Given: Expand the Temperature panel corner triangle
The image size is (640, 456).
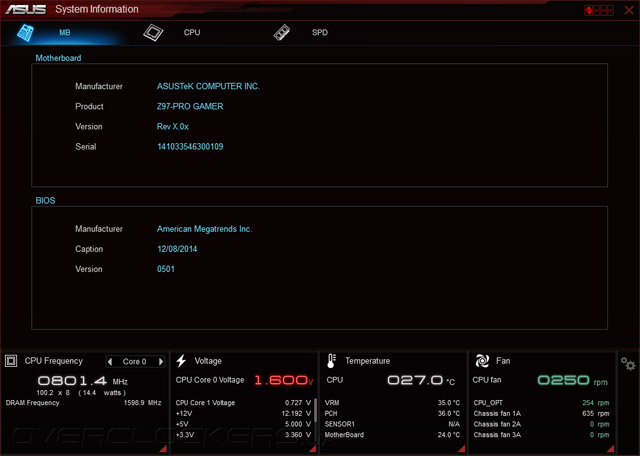Looking at the screenshot, I should (x=462, y=449).
